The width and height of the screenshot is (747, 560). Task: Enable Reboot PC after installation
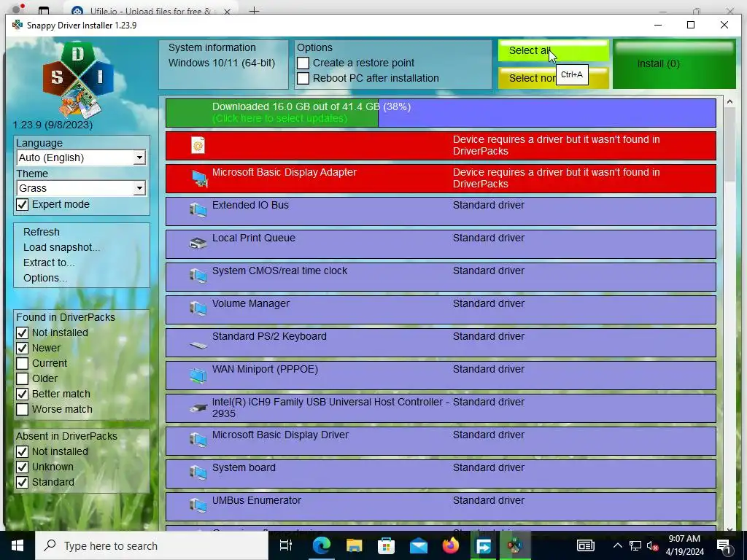[x=303, y=78]
